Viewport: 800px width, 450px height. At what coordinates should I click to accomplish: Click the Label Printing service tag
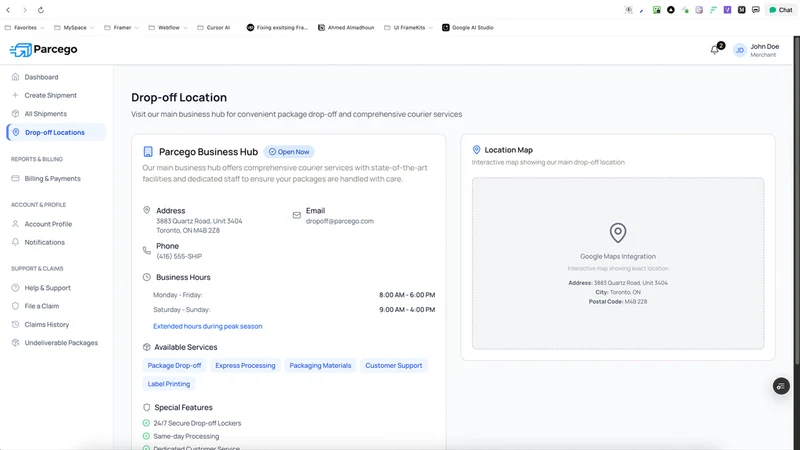(x=169, y=384)
